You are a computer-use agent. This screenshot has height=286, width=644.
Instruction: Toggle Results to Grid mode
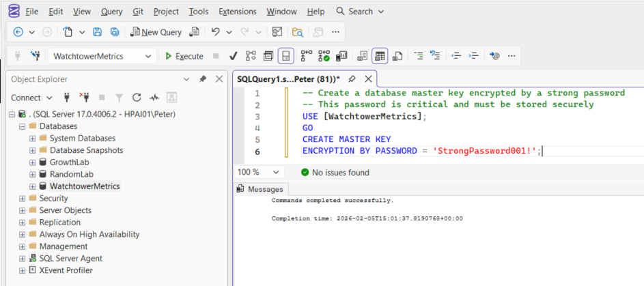point(380,56)
